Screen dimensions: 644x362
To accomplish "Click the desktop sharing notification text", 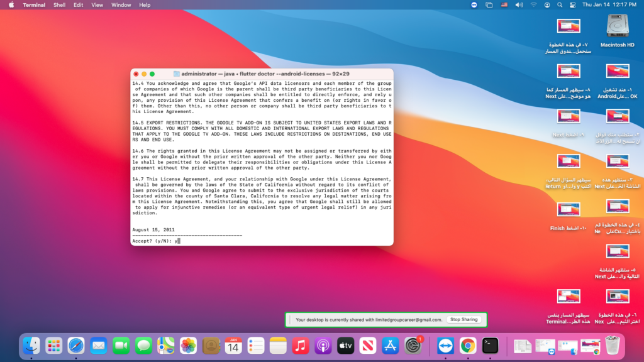I will [x=369, y=320].
